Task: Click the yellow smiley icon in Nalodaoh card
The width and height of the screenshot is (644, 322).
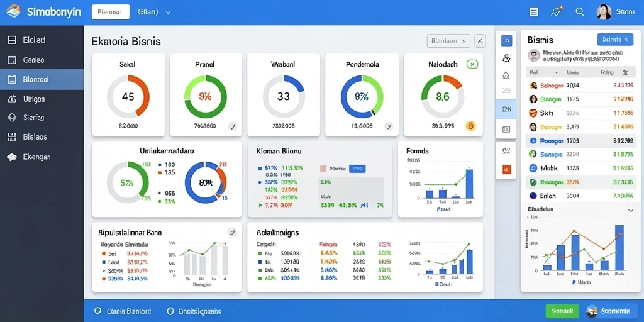Action: point(470,126)
